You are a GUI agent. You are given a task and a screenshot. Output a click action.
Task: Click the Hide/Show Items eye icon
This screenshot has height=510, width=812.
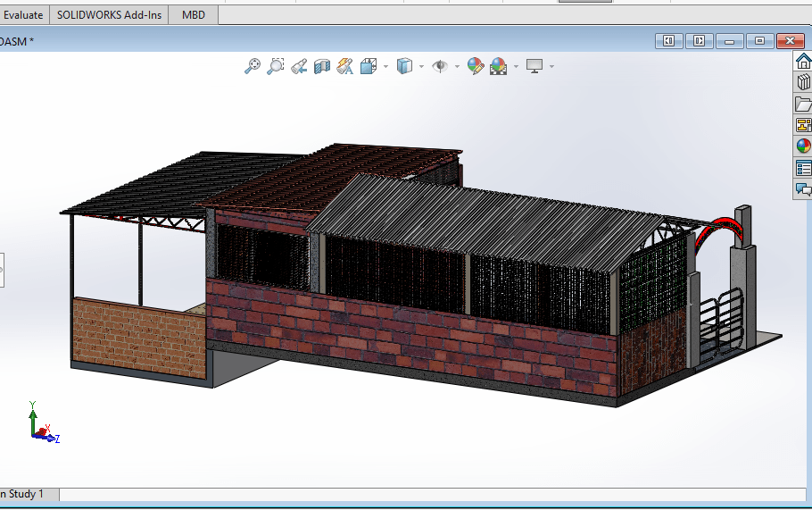(440, 66)
